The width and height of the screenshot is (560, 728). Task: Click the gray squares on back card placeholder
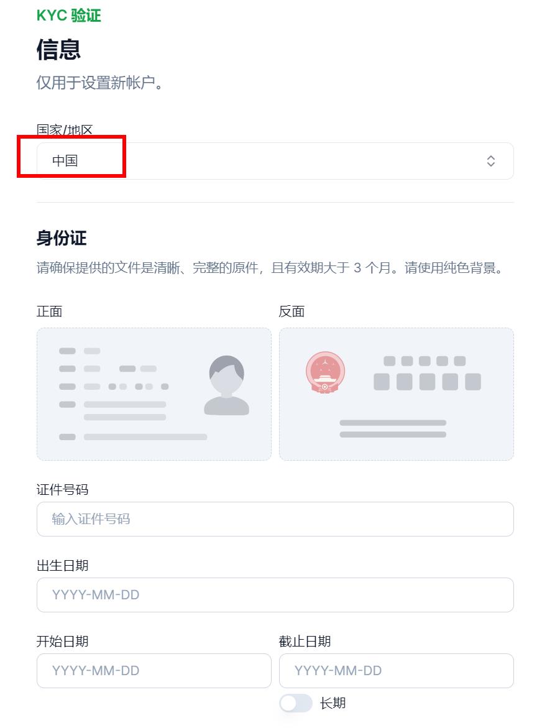[427, 373]
